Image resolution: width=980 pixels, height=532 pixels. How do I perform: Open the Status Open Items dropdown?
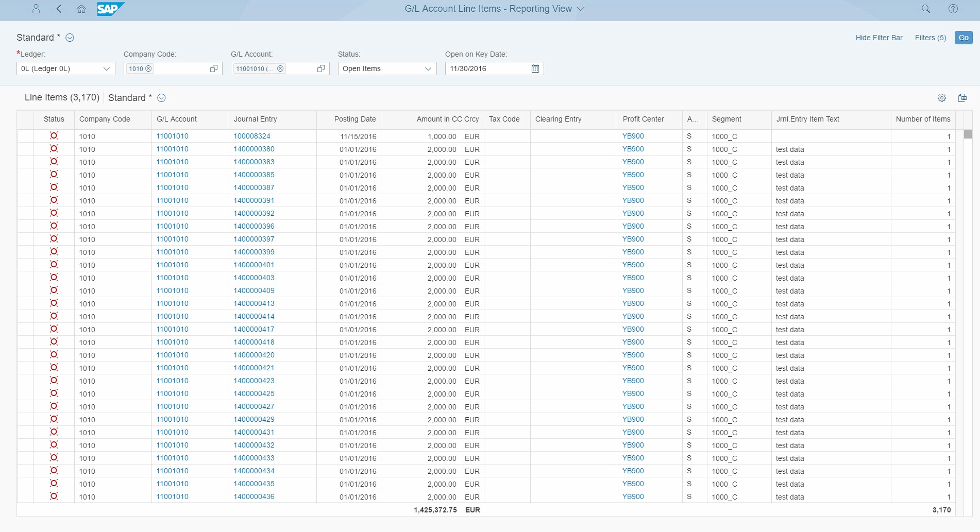tap(428, 68)
